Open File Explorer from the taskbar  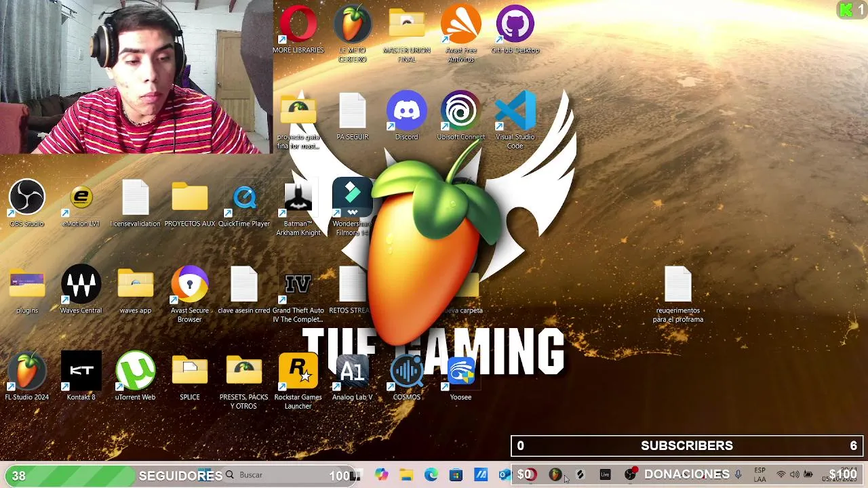[406, 475]
